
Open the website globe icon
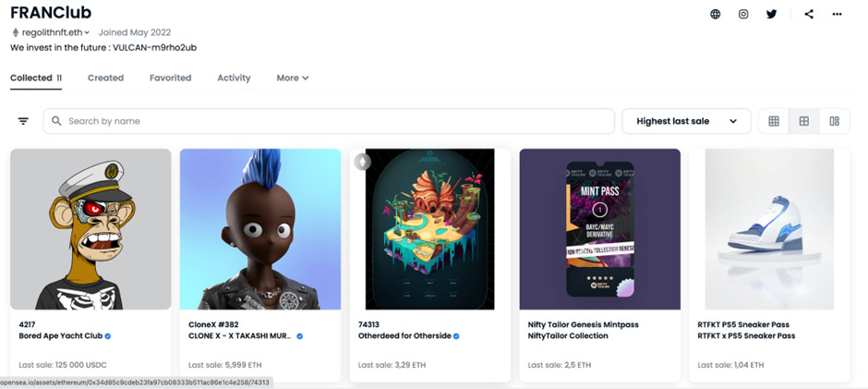pos(716,15)
